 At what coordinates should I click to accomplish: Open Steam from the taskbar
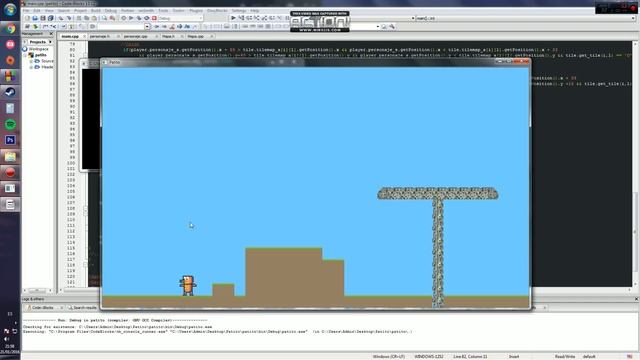10,92
